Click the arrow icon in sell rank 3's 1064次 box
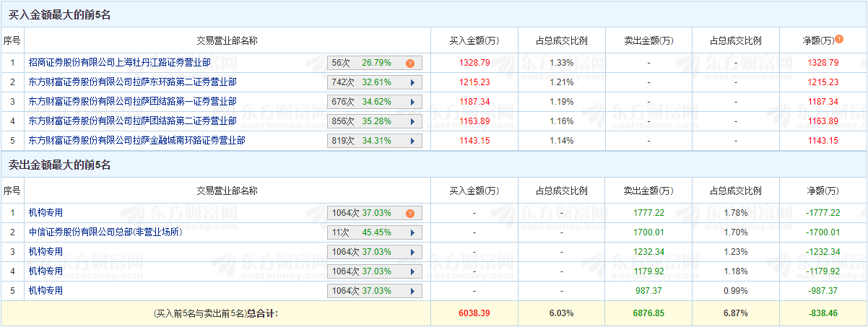868x327 pixels. pos(412,252)
